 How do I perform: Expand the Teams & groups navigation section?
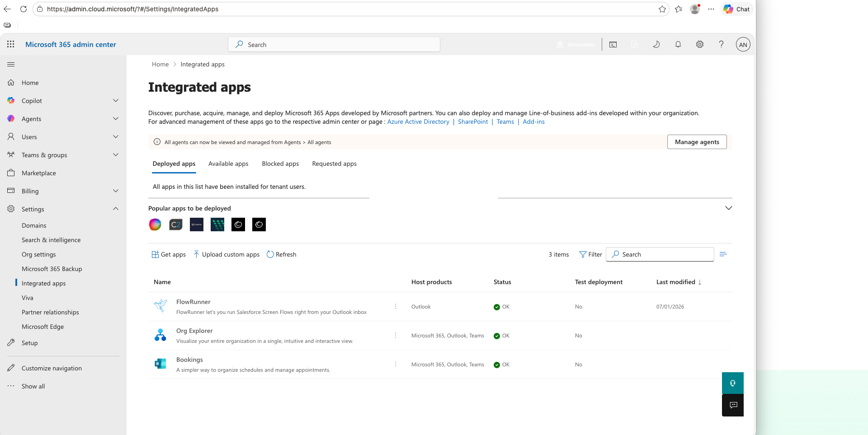[x=116, y=154]
